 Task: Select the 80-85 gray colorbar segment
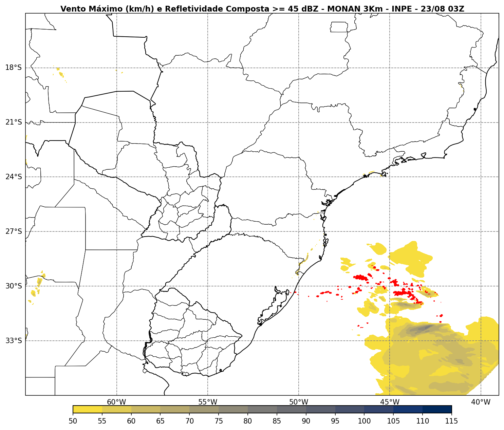(262, 409)
